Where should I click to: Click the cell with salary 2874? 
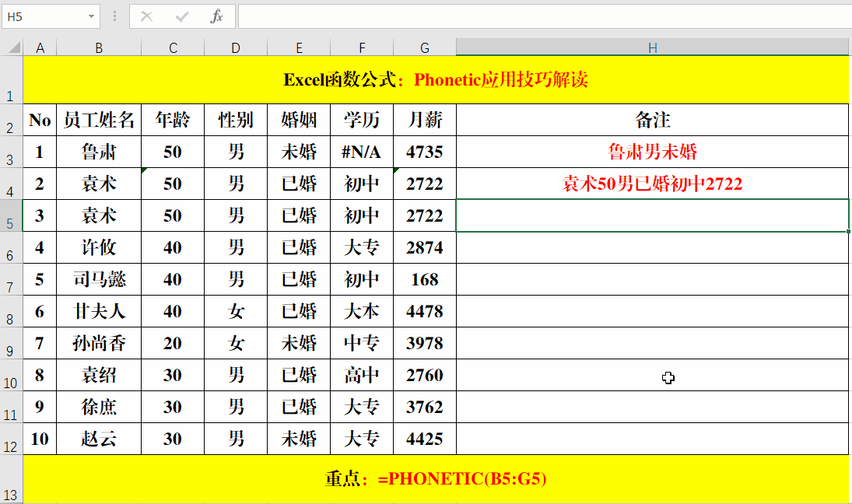pyautogui.click(x=425, y=247)
